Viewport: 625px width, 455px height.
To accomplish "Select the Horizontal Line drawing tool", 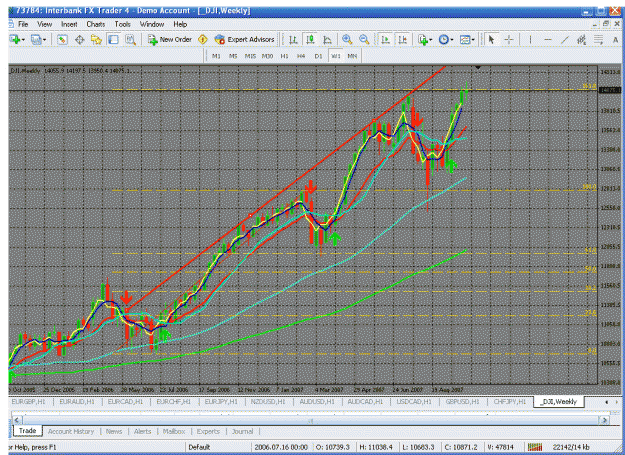I will pos(548,39).
